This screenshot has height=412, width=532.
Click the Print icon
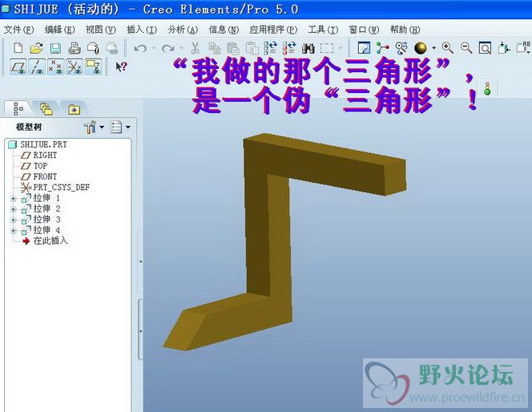pyautogui.click(x=75, y=48)
